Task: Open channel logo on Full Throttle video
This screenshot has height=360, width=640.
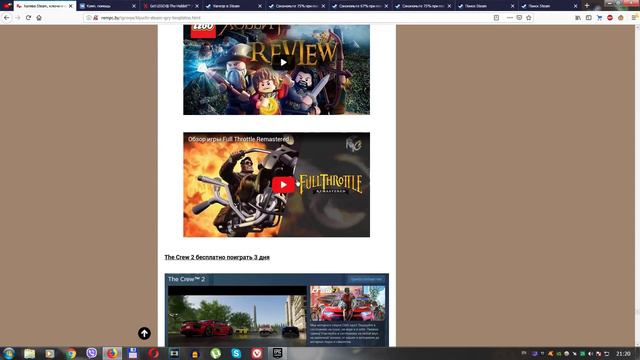Action: 353,144
